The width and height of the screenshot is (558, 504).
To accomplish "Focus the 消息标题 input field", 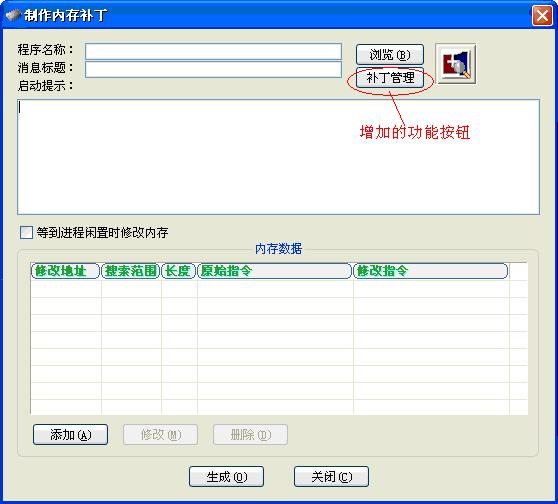I will click(x=214, y=69).
